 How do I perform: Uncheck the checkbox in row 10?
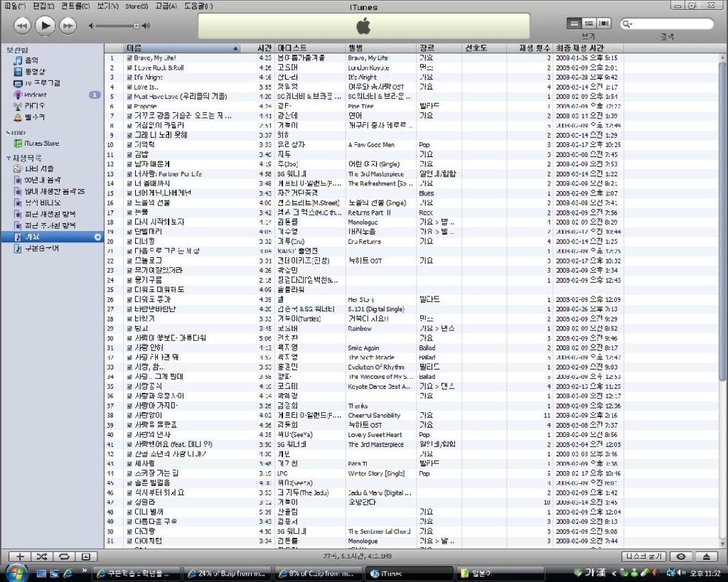(129, 145)
